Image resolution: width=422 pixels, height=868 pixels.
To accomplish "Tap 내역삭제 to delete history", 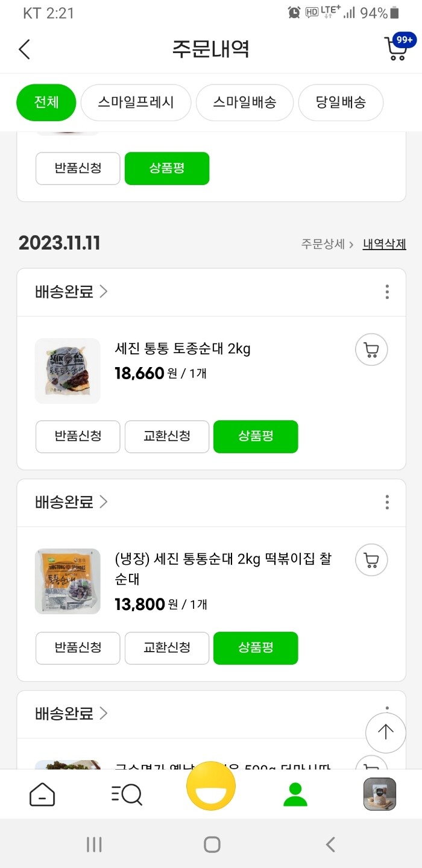I will [386, 243].
